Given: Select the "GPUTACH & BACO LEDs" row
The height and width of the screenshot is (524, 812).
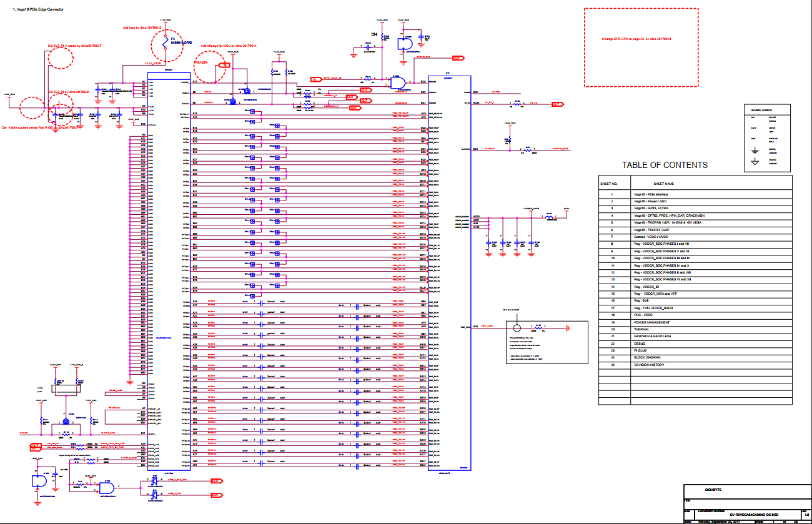Looking at the screenshot, I should click(x=695, y=337).
